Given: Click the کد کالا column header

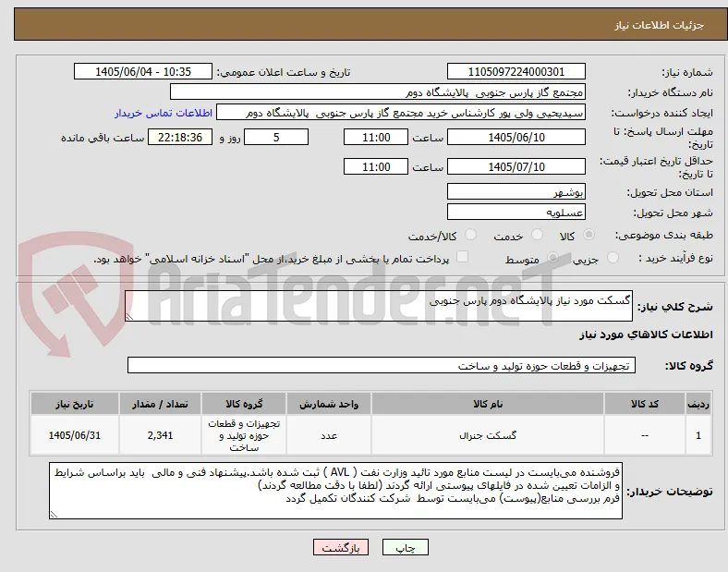Looking at the screenshot, I should coord(645,404).
